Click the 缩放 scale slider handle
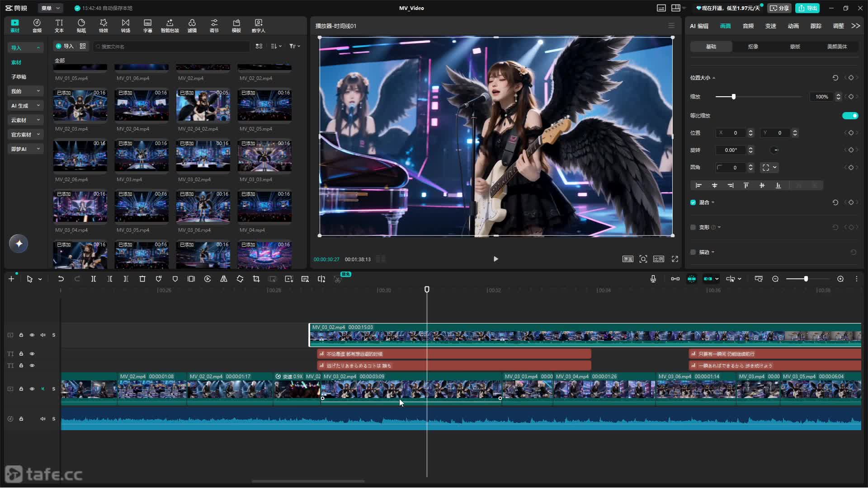Screen dimensions: 868x488 (x=733, y=97)
